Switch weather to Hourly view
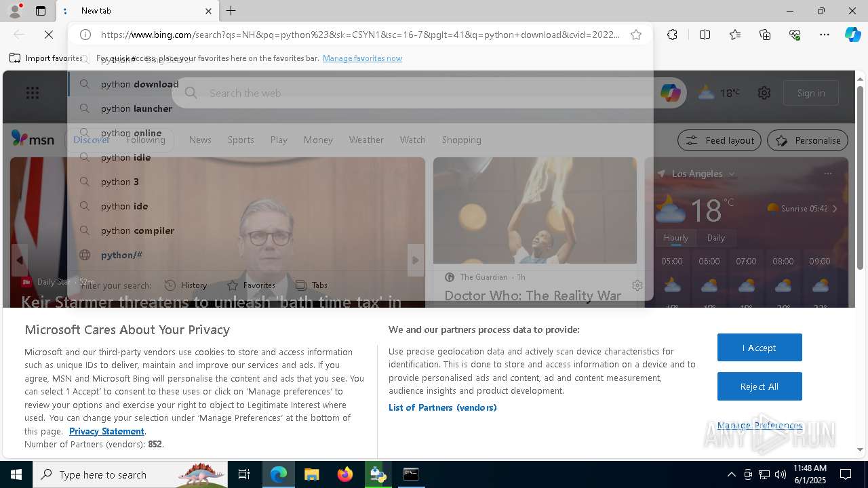Screen dimensions: 868x488 tap(676, 238)
